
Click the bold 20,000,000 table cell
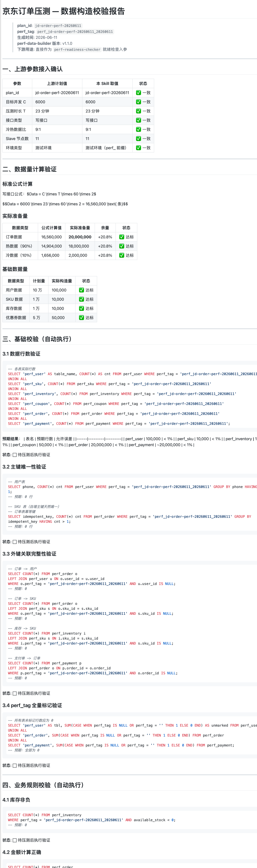(x=80, y=237)
